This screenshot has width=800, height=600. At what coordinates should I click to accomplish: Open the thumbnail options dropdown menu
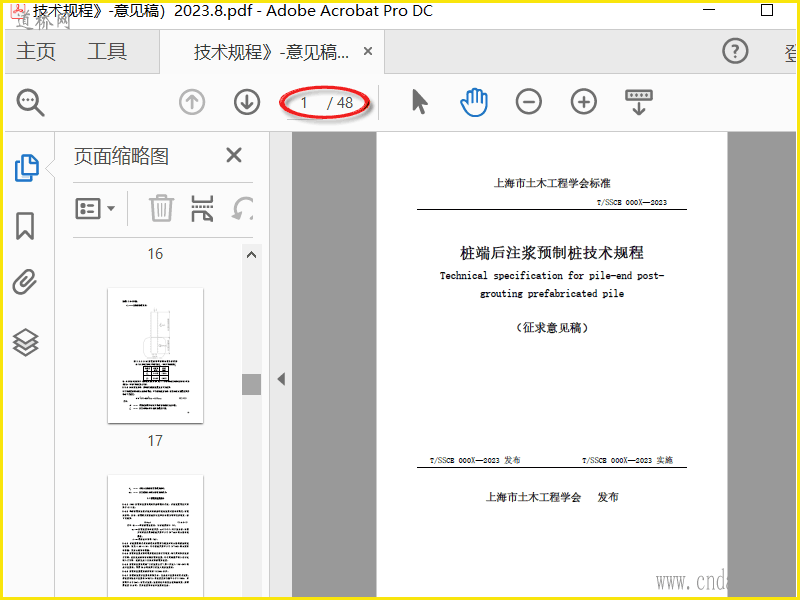tap(95, 208)
